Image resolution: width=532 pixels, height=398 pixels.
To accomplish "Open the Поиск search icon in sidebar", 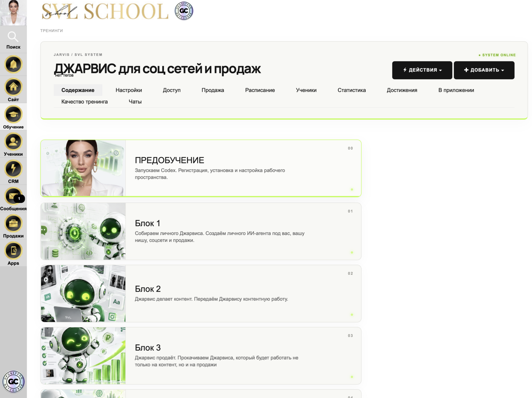I will [x=13, y=37].
